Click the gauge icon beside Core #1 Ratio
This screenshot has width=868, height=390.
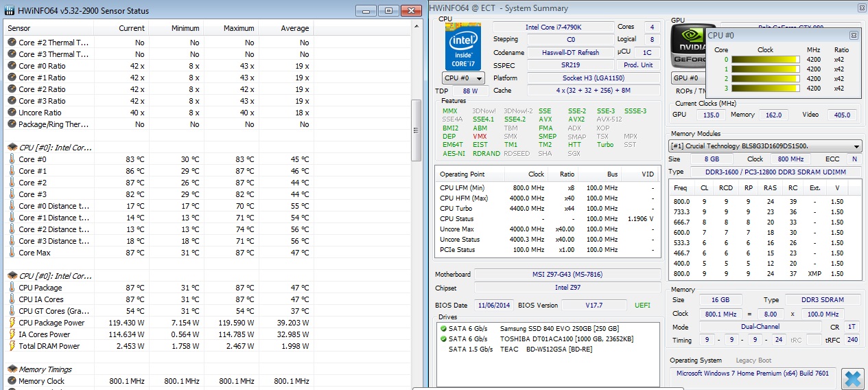(12, 78)
